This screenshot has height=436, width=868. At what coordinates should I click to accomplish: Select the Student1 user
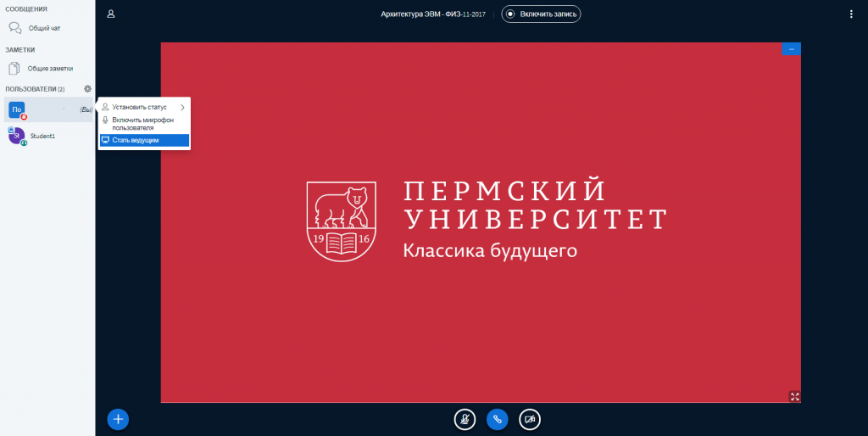click(48, 136)
